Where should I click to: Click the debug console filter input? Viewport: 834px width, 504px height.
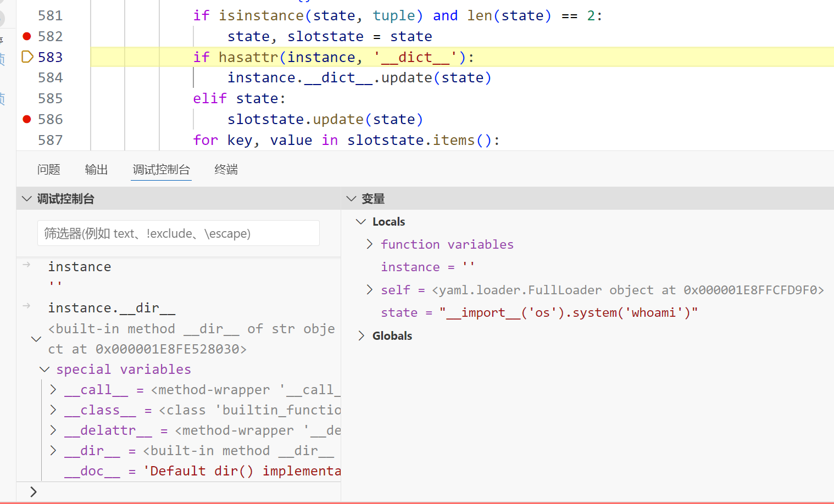(178, 233)
